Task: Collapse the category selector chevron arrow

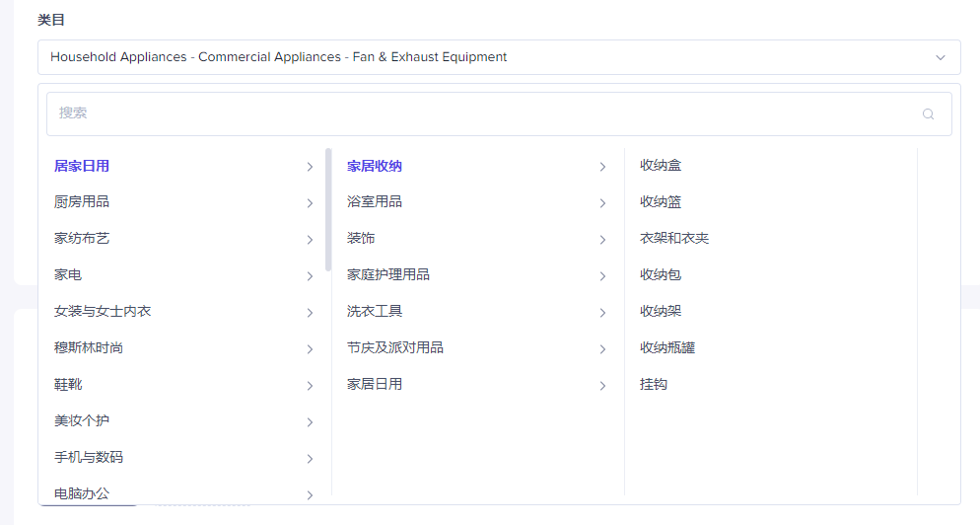Action: (x=940, y=57)
